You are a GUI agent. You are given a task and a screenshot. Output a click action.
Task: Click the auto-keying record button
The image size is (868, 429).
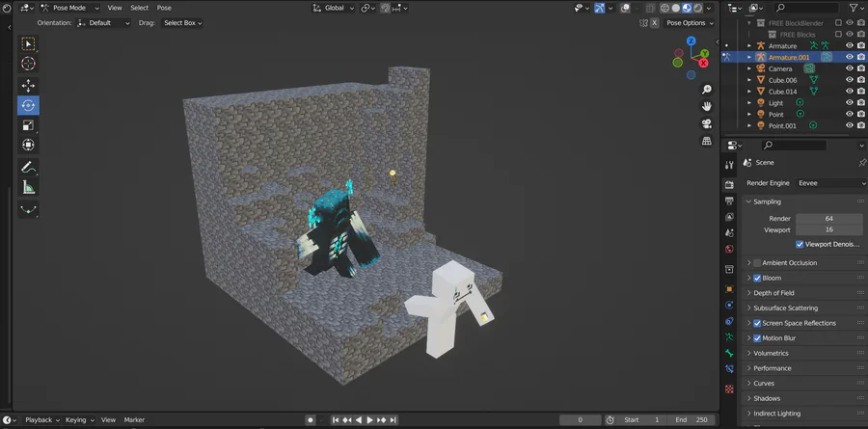311,420
